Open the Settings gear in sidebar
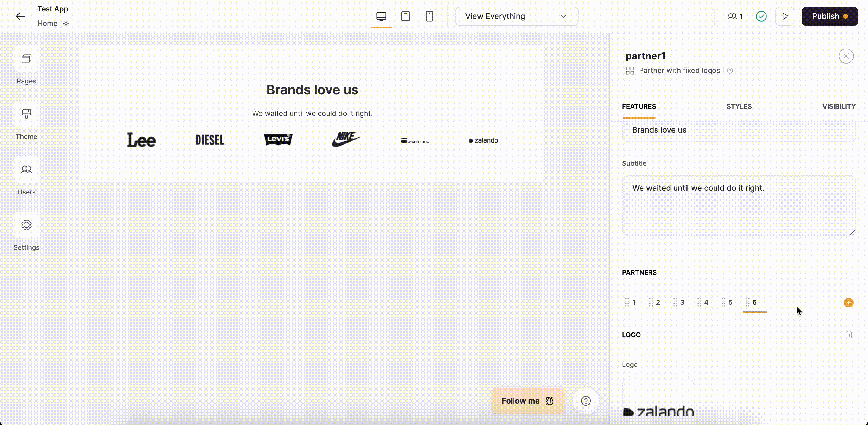Viewport: 868px width, 425px height. pos(26,225)
